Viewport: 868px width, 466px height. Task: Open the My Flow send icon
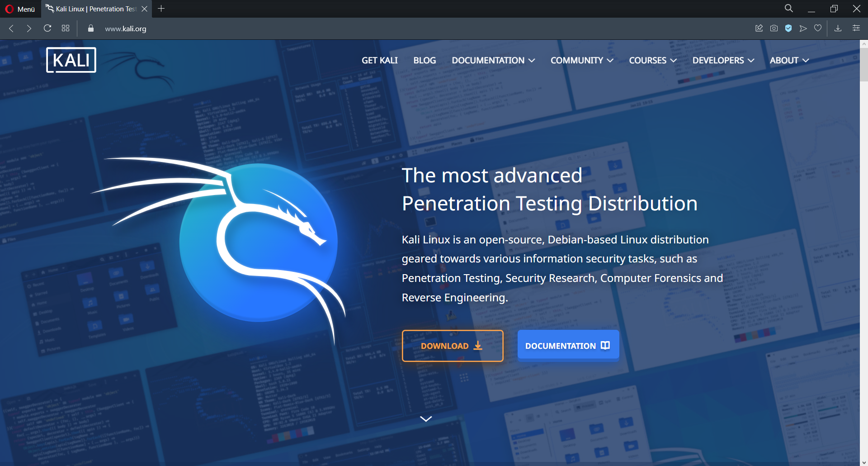pos(803,28)
